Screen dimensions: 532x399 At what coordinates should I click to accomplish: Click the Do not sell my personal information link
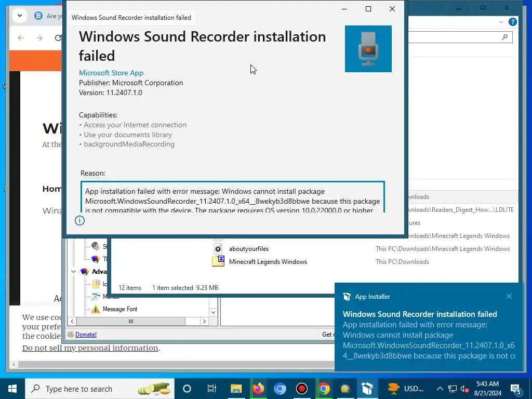point(90,348)
